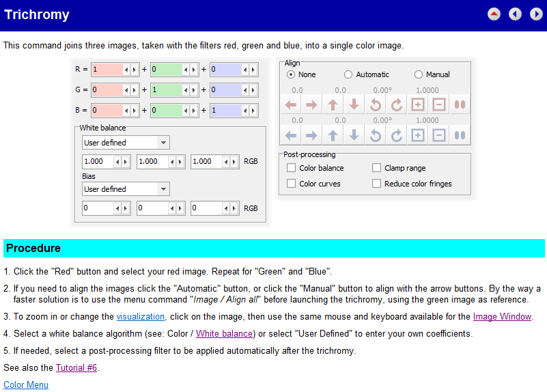Screen dimensions: 547x392
Task: Open the Bias User defined dropdown
Action: pyautogui.click(x=126, y=189)
